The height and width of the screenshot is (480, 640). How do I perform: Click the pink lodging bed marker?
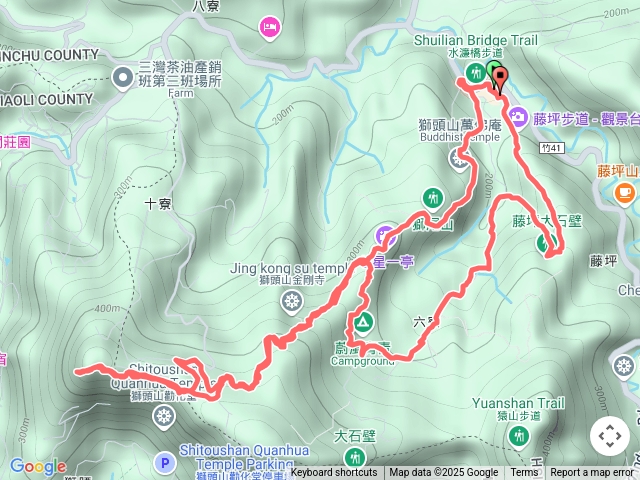270,28
